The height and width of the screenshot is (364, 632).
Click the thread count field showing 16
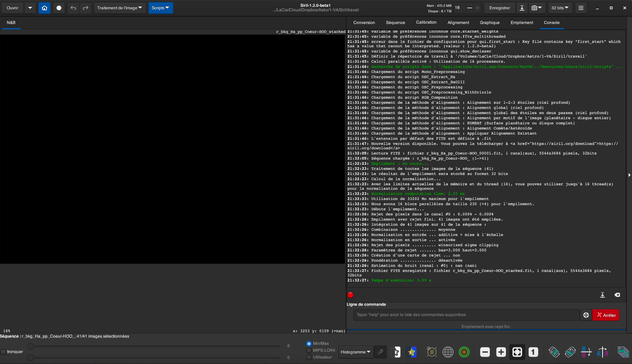click(459, 8)
